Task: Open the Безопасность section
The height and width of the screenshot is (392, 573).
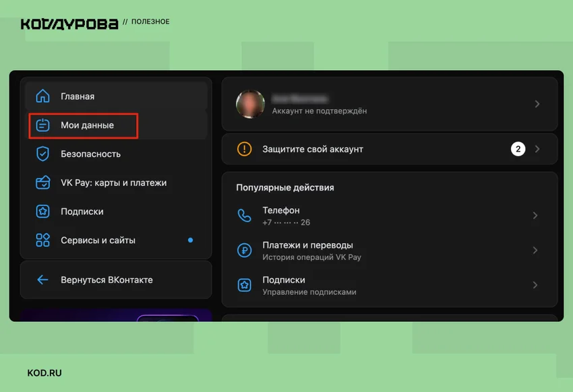Action: (x=116, y=154)
